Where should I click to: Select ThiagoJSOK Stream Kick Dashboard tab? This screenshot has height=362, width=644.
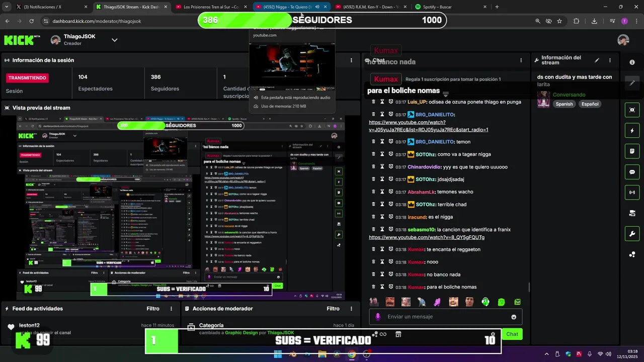[131, 7]
